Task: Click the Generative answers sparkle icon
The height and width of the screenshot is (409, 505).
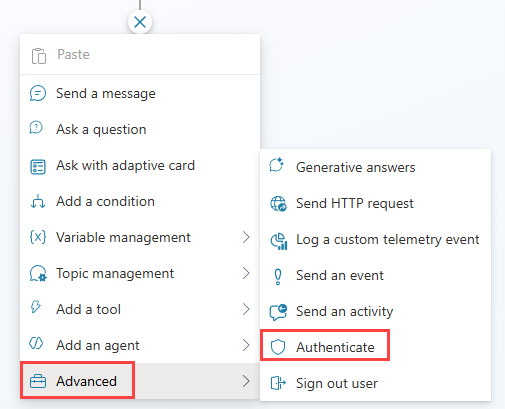Action: [x=277, y=165]
